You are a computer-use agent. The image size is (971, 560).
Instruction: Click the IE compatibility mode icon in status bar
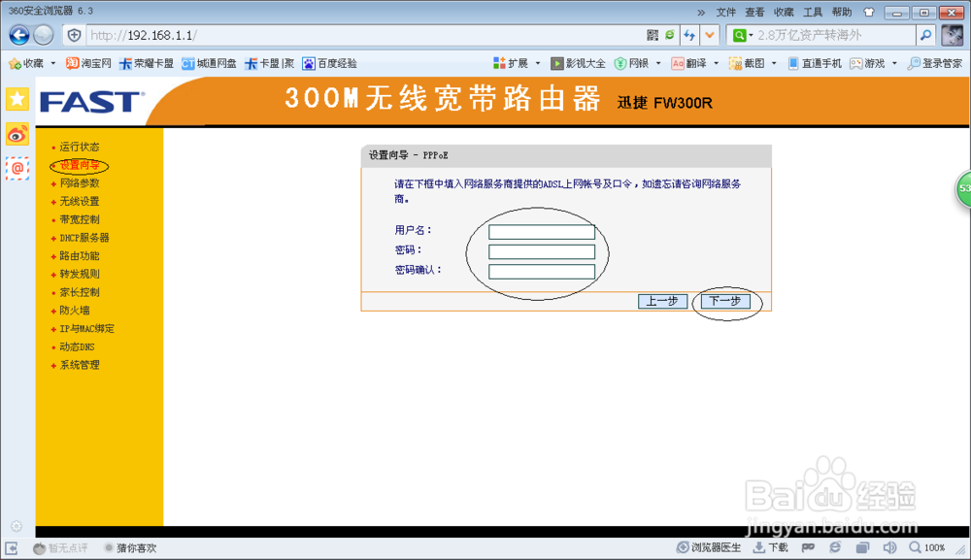pyautogui.click(x=835, y=547)
